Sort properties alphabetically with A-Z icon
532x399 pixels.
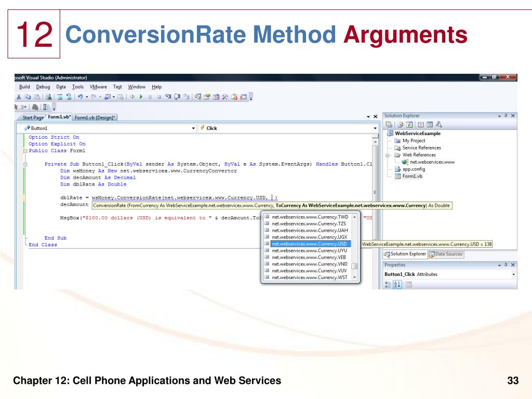click(397, 285)
